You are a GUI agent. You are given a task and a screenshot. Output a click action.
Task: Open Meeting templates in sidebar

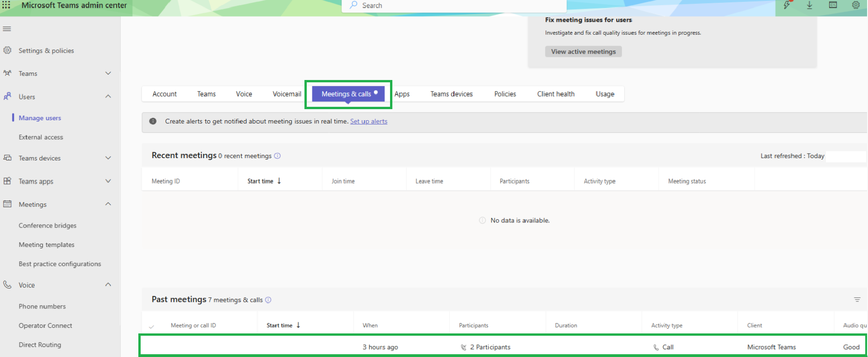46,245
